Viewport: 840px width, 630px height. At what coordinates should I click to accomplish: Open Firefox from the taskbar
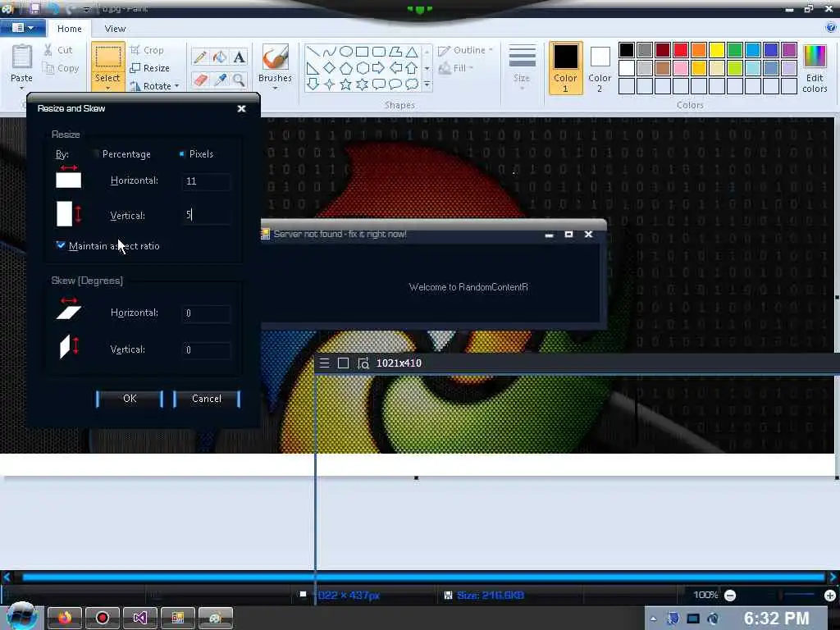coord(65,618)
